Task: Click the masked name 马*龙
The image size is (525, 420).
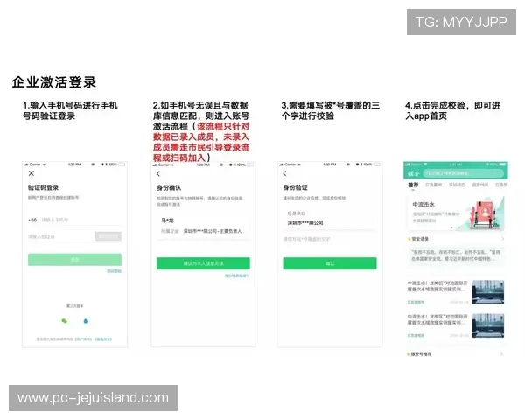Action: (167, 220)
